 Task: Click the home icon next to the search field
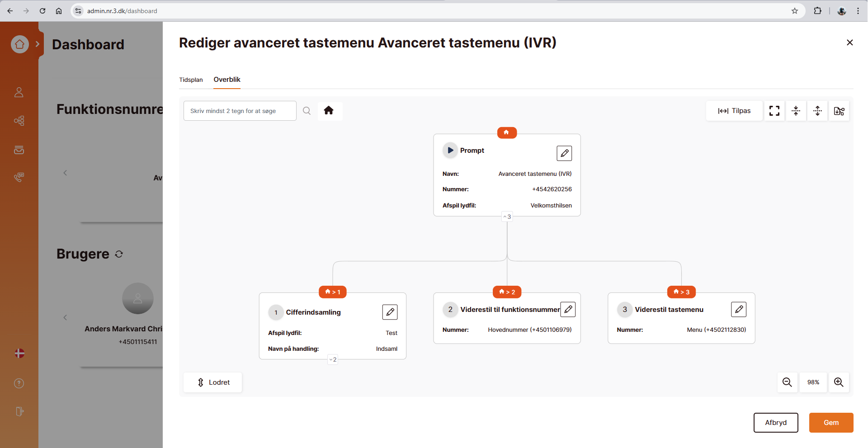[329, 110]
